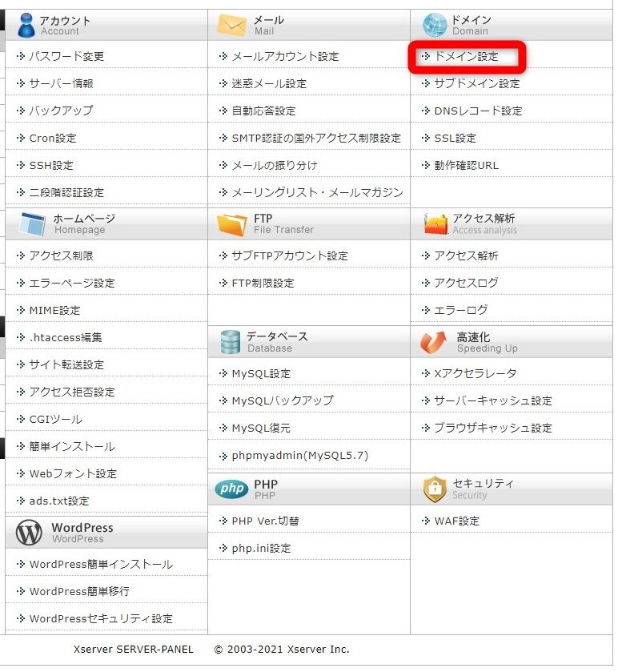Open Webフォント設定 link
This screenshot has width=622, height=672.
coord(74,473)
